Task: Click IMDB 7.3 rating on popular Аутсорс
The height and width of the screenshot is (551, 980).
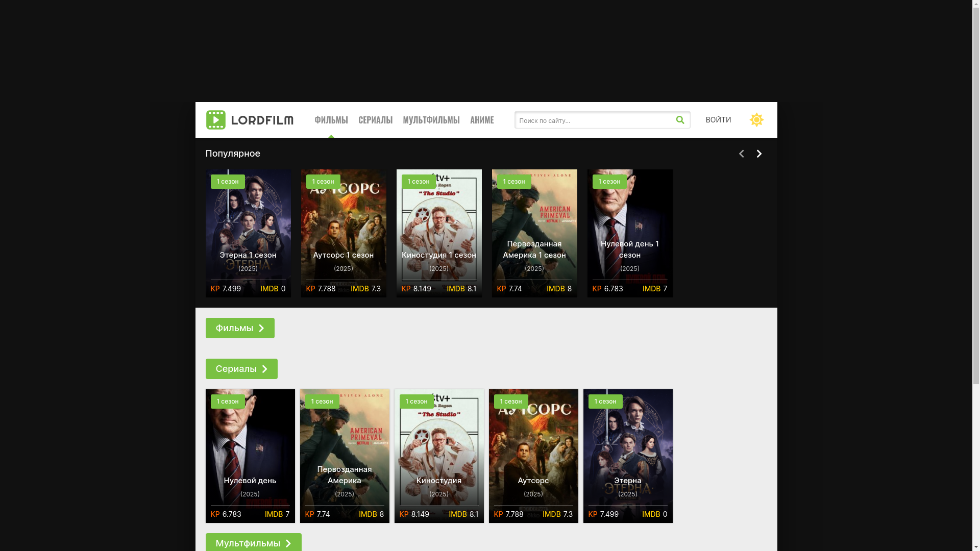Action: point(365,289)
